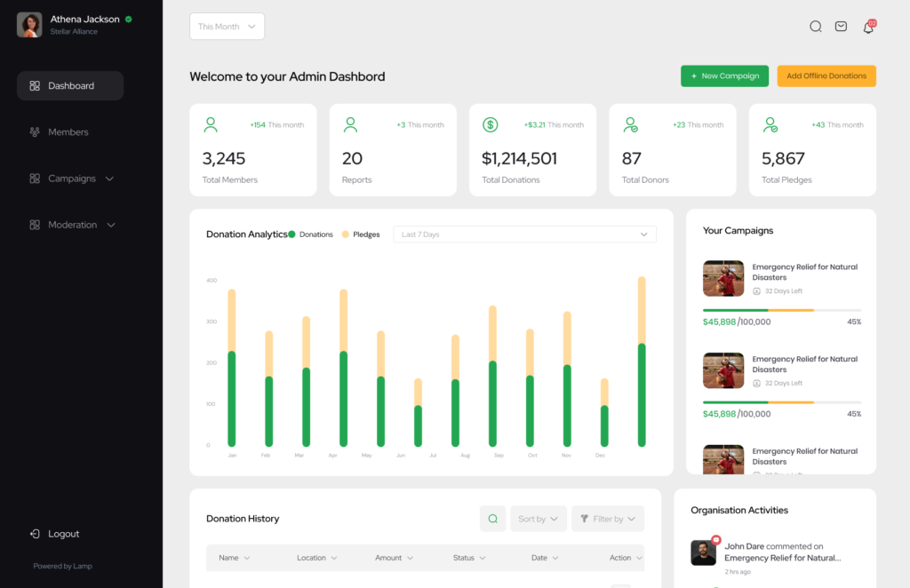Go to Members in the sidebar
The width and height of the screenshot is (910, 588).
(68, 132)
